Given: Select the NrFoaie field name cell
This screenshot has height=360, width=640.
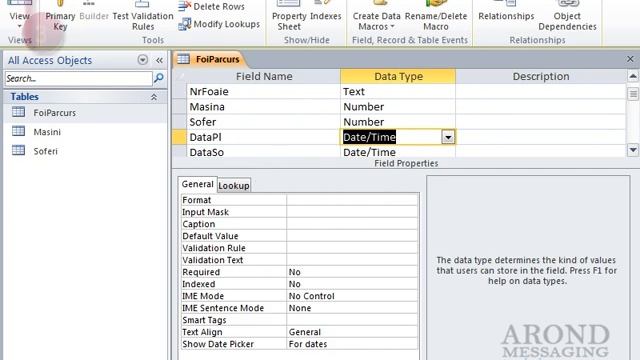Looking at the screenshot, I should coord(264,91).
